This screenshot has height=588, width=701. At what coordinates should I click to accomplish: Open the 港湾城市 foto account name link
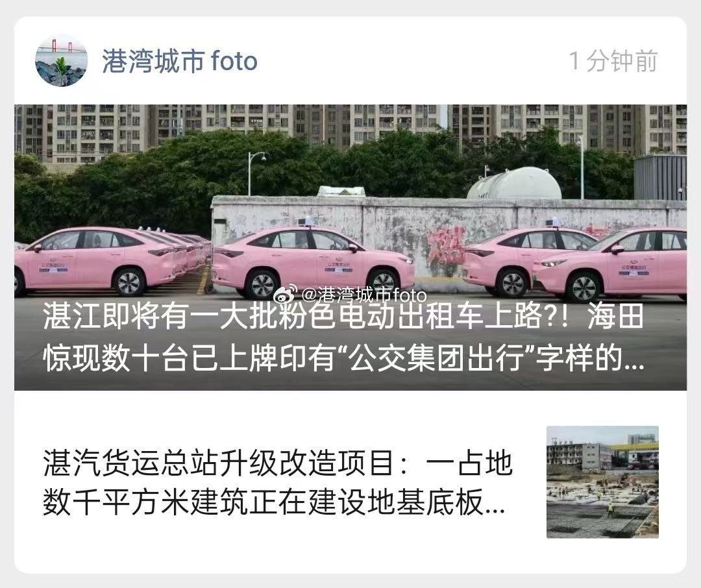[x=180, y=61]
